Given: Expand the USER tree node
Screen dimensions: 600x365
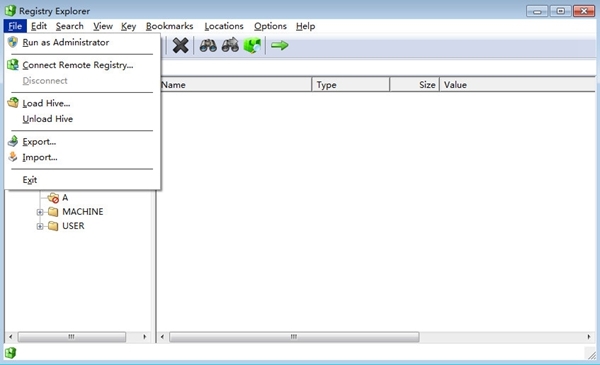Looking at the screenshot, I should coord(40,226).
